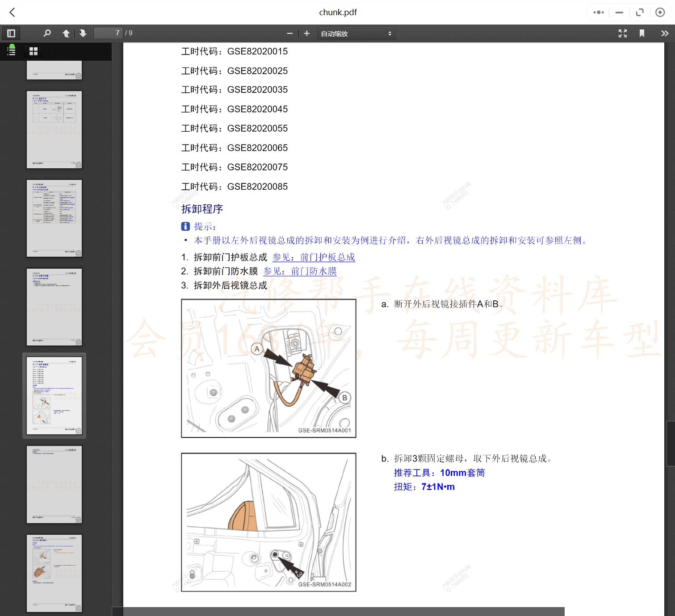Switch to document outline view

click(12, 51)
